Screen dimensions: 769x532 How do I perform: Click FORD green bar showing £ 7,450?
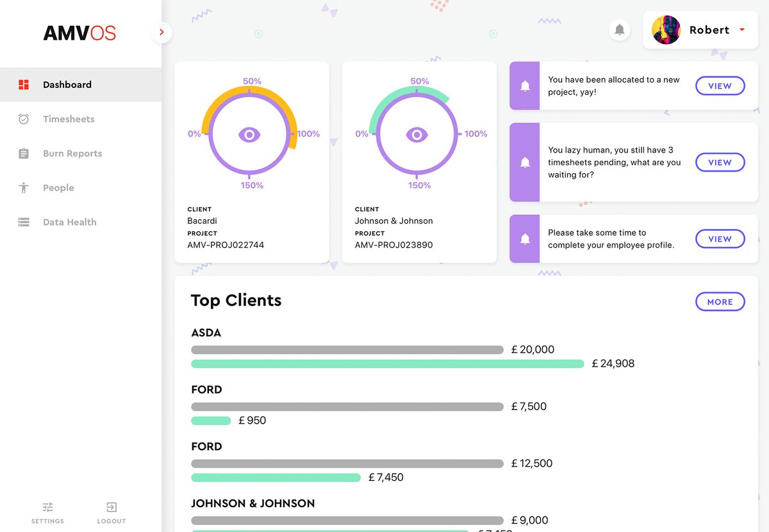click(x=276, y=478)
